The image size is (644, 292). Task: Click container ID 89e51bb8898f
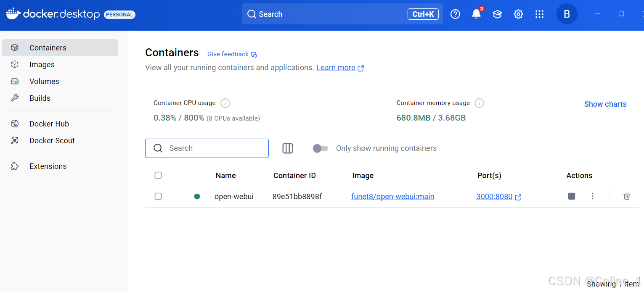click(297, 196)
